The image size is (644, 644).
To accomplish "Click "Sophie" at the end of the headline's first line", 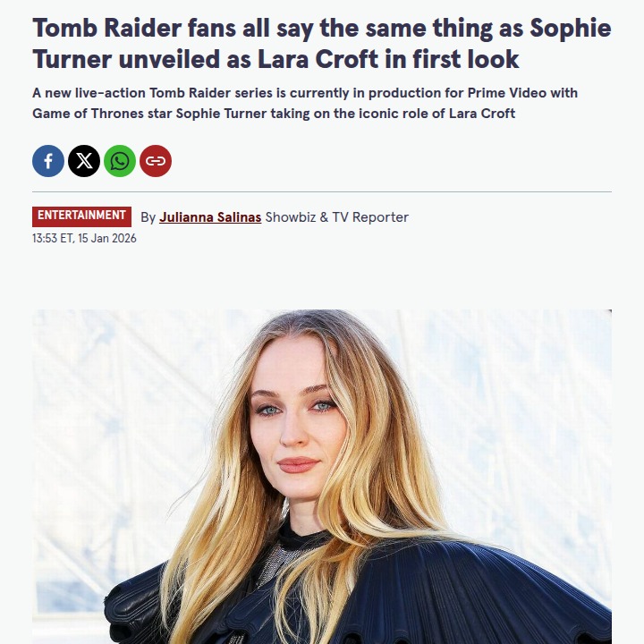I will tap(571, 28).
